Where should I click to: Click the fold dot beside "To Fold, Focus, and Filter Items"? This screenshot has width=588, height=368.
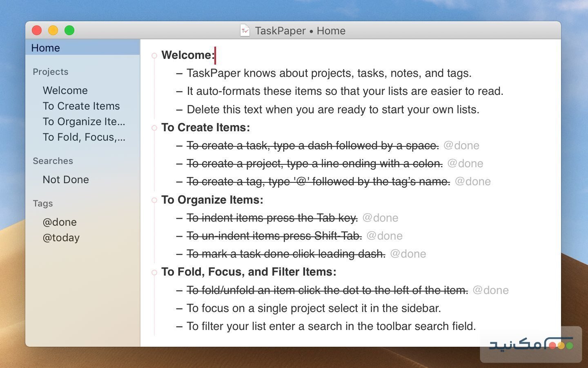pyautogui.click(x=154, y=272)
